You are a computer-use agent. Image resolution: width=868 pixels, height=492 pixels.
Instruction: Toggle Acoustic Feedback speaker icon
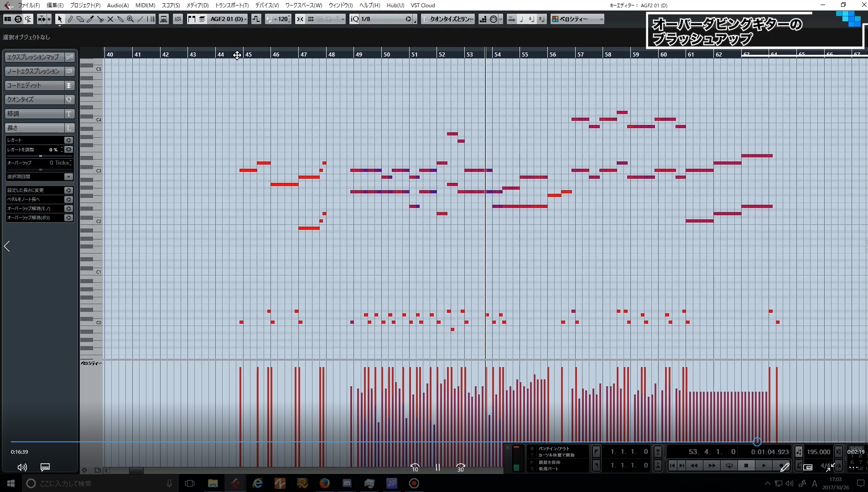[28, 19]
